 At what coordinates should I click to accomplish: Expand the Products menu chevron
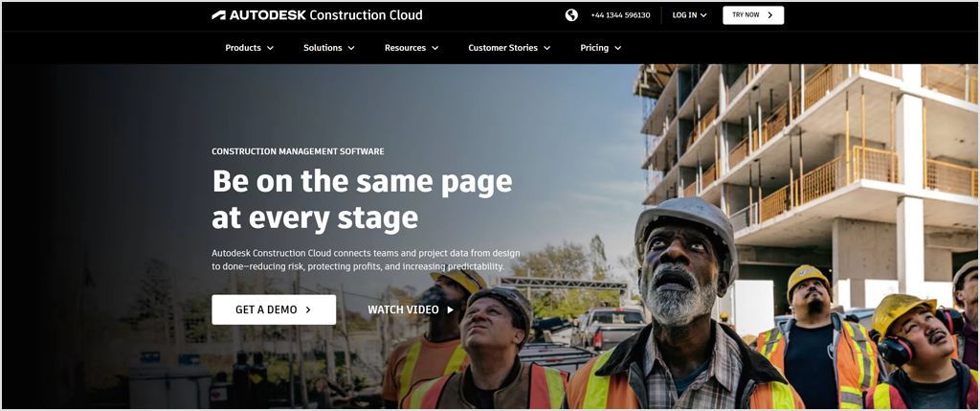point(270,48)
